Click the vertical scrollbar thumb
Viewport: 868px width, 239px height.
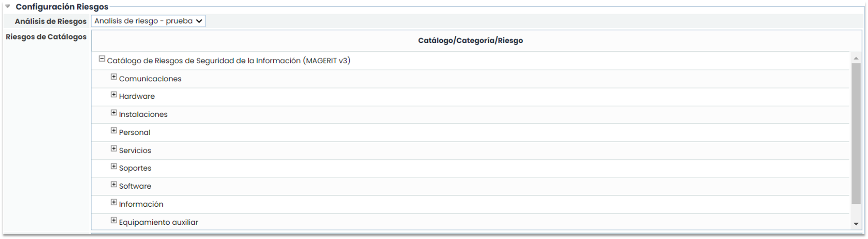856,133
